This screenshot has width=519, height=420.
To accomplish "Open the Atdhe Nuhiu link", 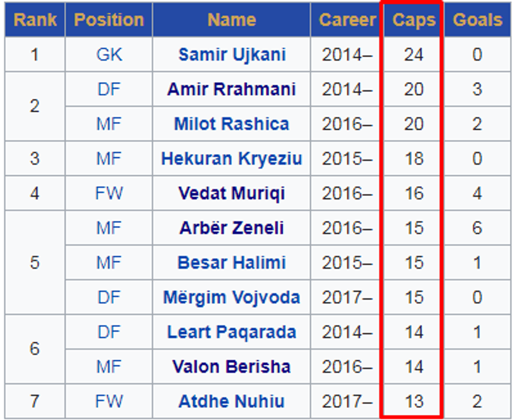I will 231,401.
